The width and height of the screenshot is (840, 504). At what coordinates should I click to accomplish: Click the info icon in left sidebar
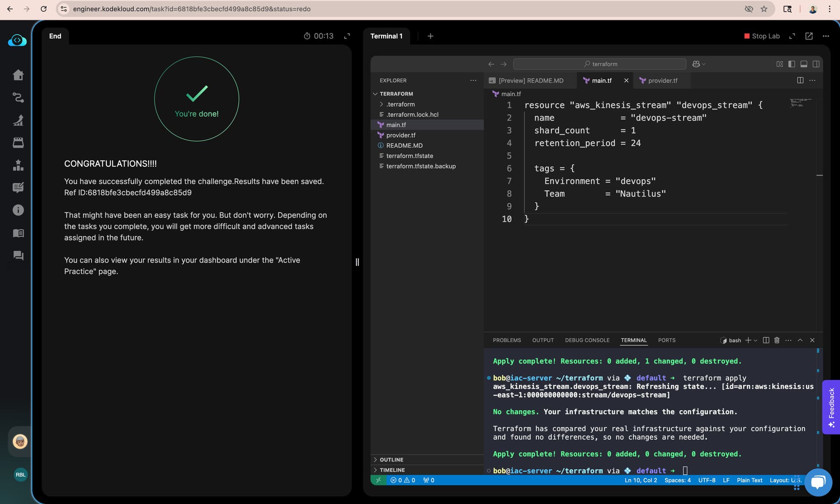[x=18, y=210]
